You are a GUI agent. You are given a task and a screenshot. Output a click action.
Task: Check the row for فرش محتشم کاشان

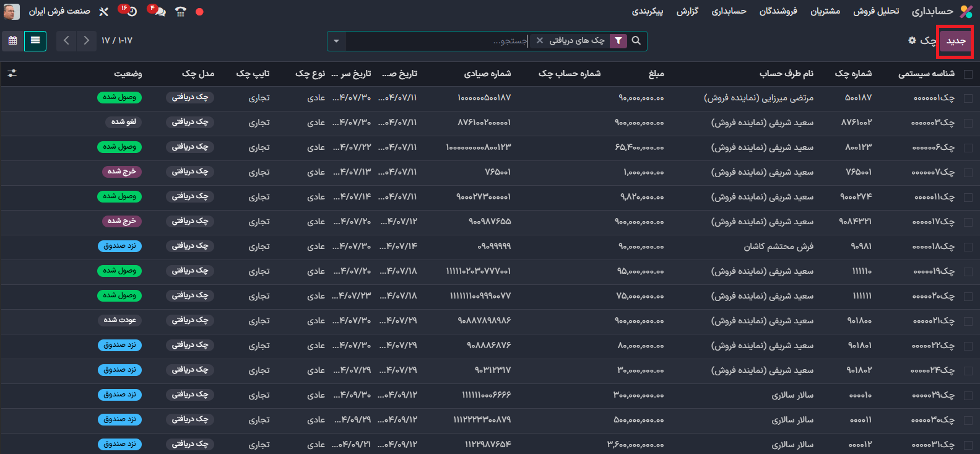(x=968, y=247)
